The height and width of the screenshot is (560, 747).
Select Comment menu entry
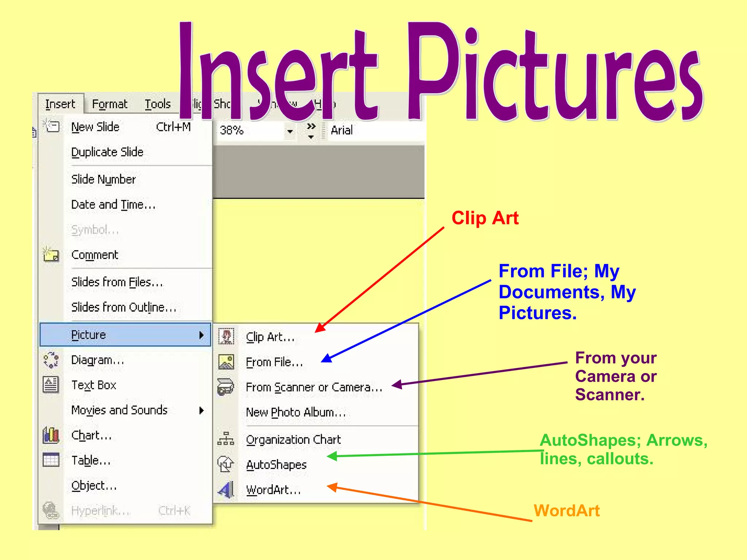point(125,254)
